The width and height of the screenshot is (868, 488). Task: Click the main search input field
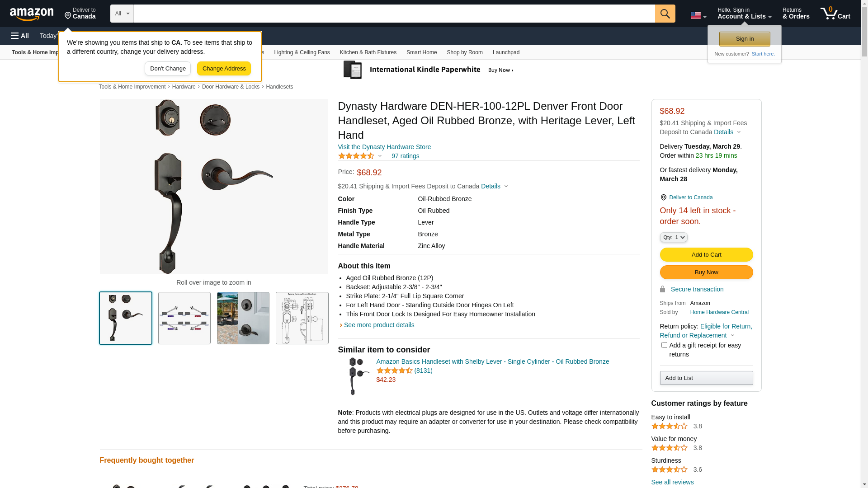point(394,14)
